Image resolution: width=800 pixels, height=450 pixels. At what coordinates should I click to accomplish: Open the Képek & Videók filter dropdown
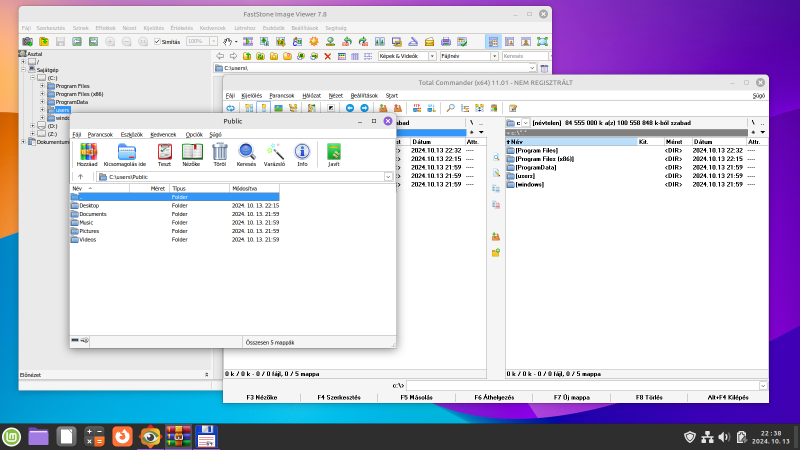432,56
